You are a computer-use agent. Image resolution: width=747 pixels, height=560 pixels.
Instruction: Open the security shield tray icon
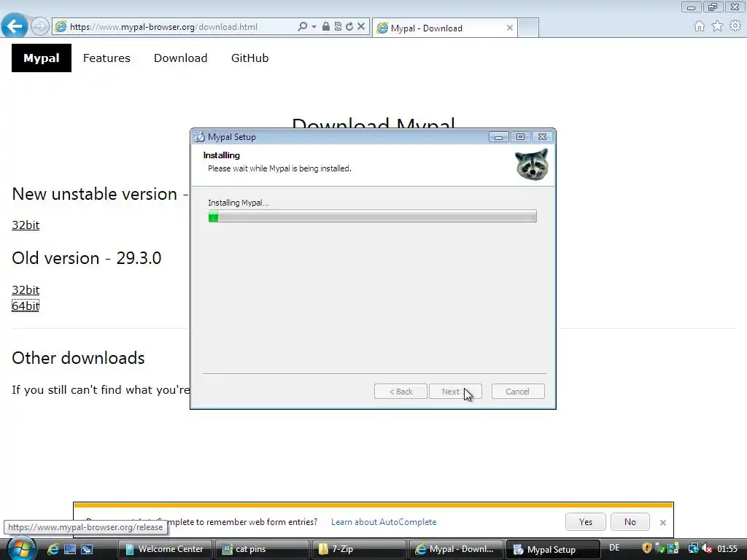click(646, 548)
